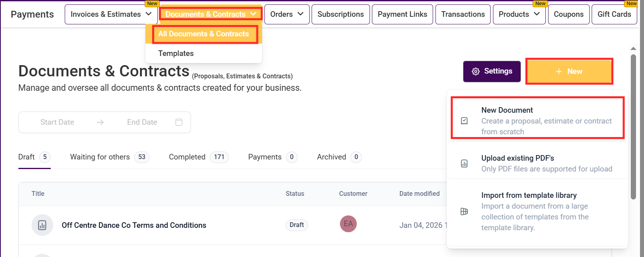
Task: Click the Payments heading at top left
Action: click(x=32, y=14)
